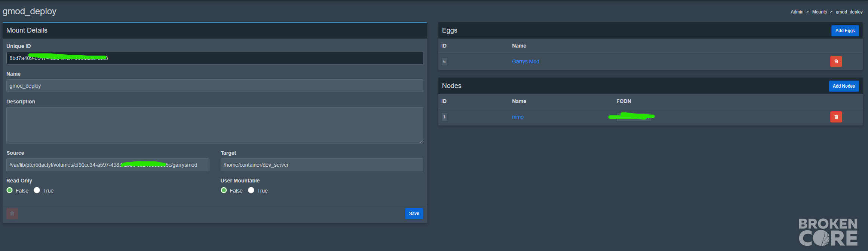Click the mount delete trash icon beside Save
Screen dimensions: 868x251
12,214
